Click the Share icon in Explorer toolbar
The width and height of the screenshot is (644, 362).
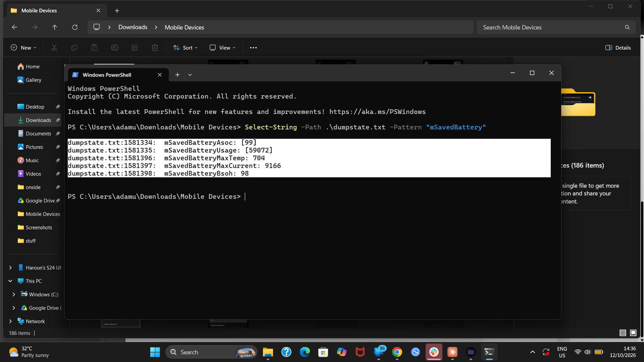135,48
